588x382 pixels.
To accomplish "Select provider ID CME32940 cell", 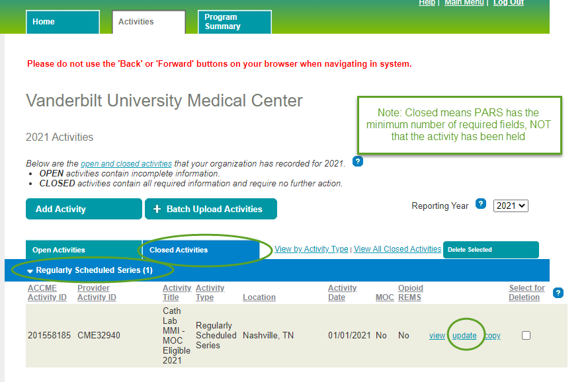I will pos(99,336).
